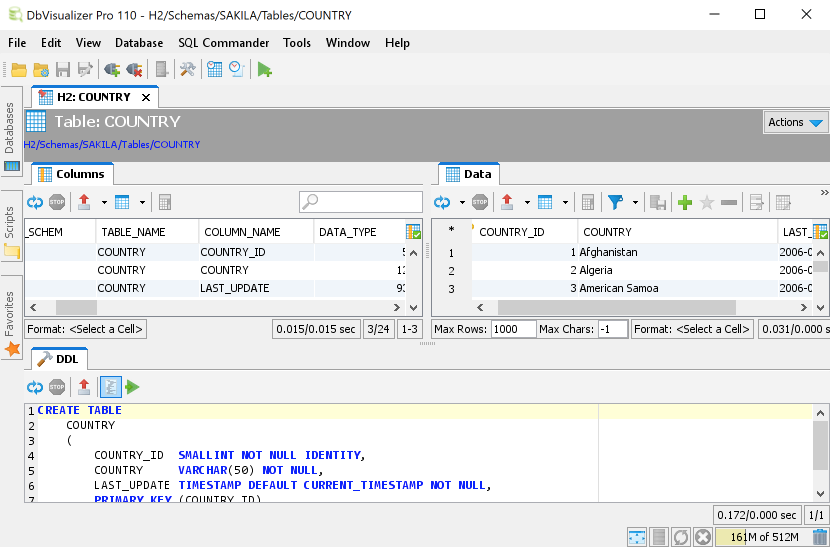This screenshot has width=830, height=547.
Task: Click the Max Chars input field
Action: pos(613,329)
